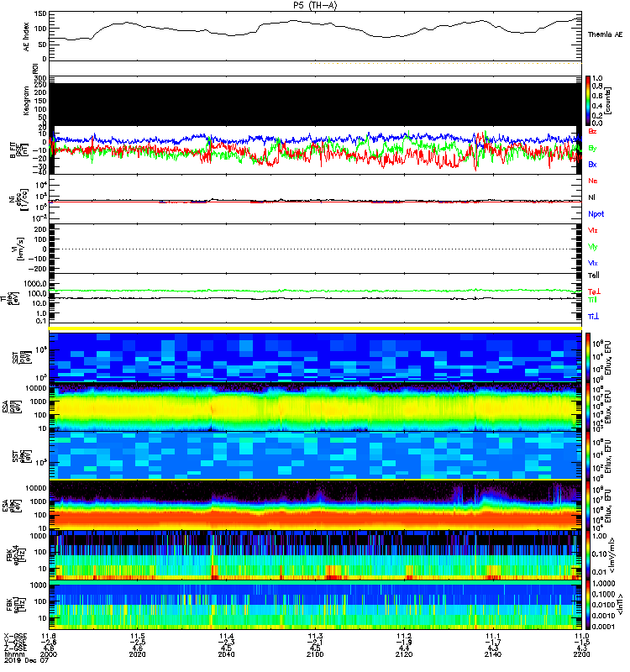Click the Vi velocity panel zero dotted line
The width and height of the screenshot is (630, 672).
(315, 249)
